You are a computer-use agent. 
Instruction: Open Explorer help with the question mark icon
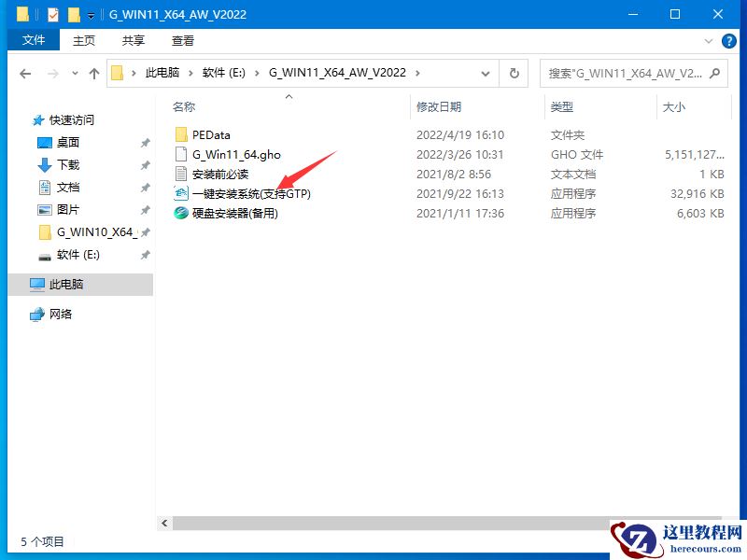point(729,41)
